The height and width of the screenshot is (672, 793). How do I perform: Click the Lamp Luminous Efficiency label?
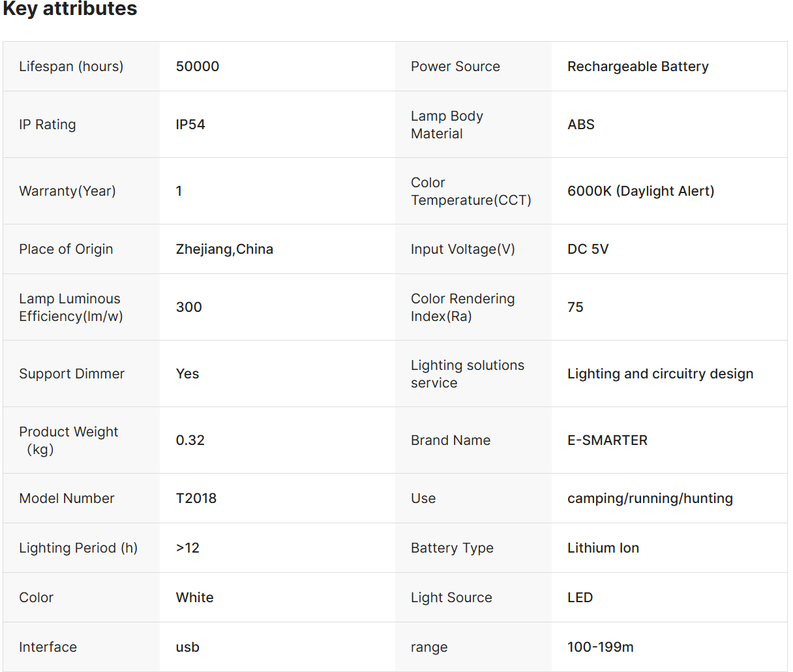71,307
